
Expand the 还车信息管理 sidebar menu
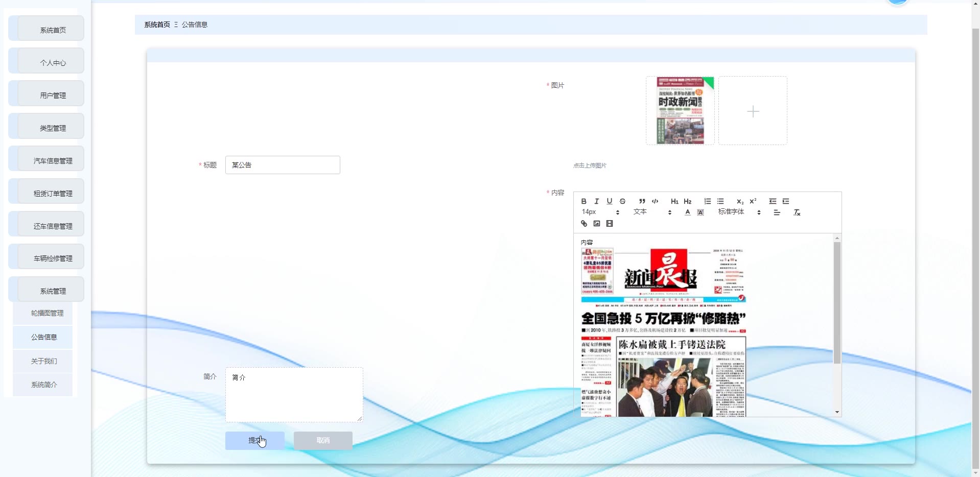[46, 225]
